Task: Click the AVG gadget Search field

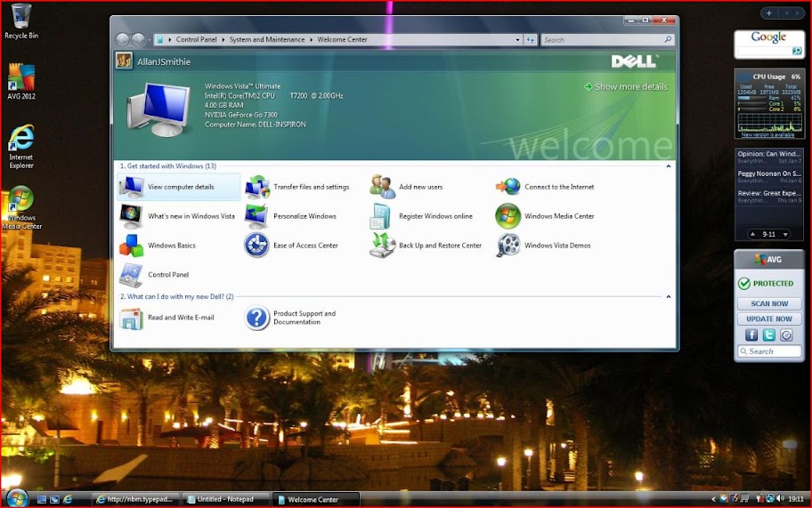Action: tap(769, 351)
